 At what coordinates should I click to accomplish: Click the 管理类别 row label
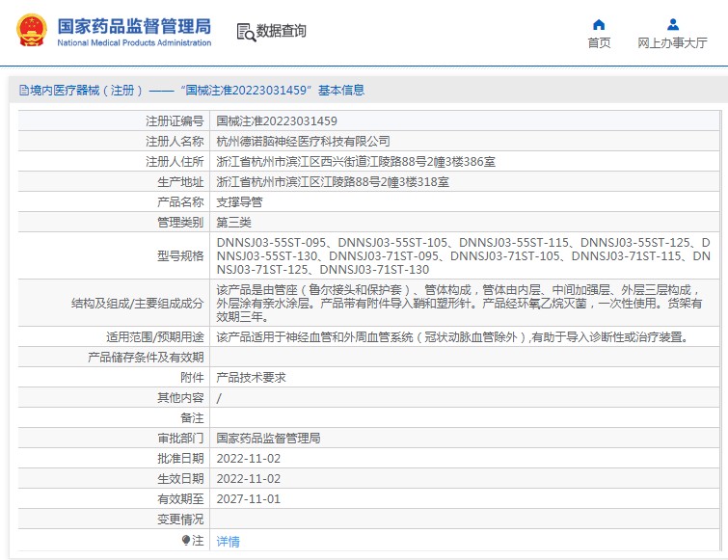pyautogui.click(x=180, y=223)
